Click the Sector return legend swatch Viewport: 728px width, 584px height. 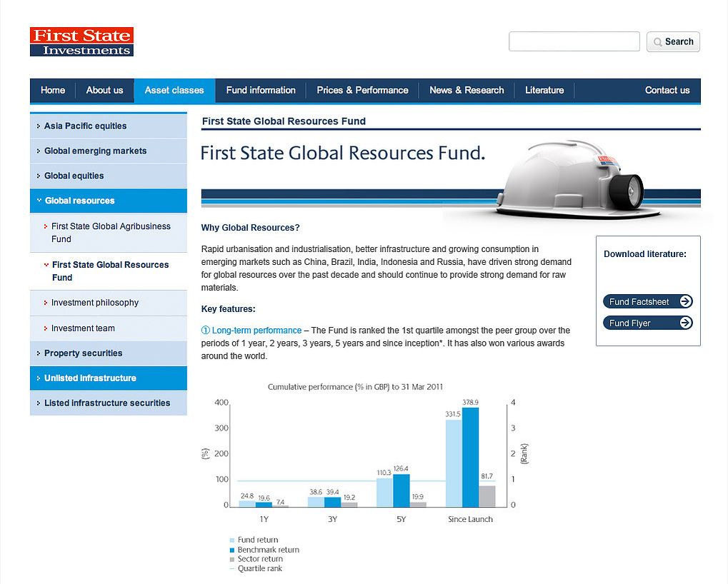(x=232, y=560)
